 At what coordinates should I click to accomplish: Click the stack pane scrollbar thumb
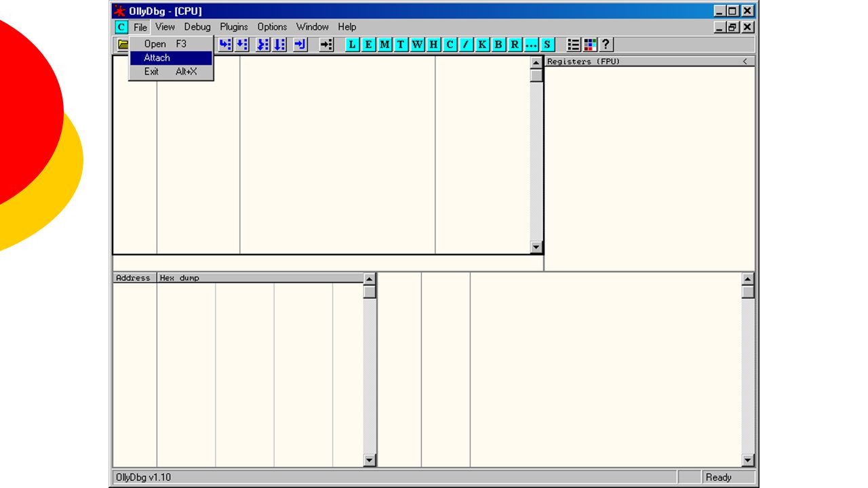[x=748, y=291]
